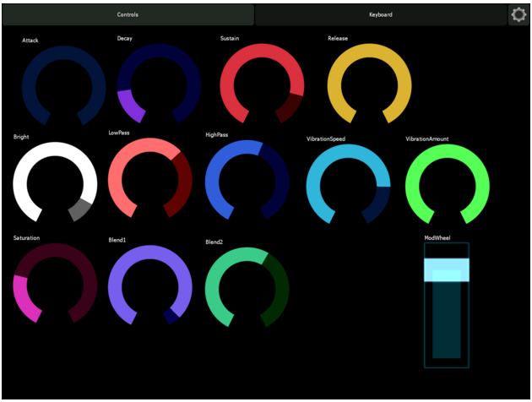Click the magenta Saturation knob

[55, 283]
